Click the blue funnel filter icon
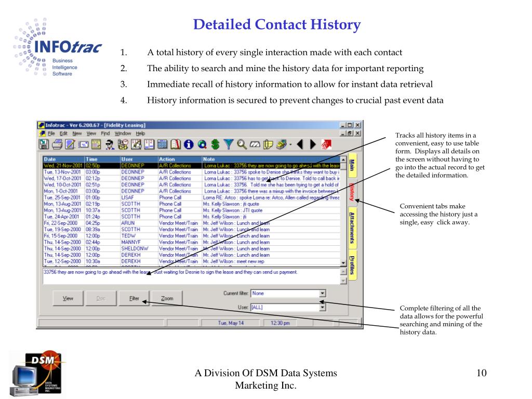This screenshot has width=532, height=399. (x=229, y=144)
